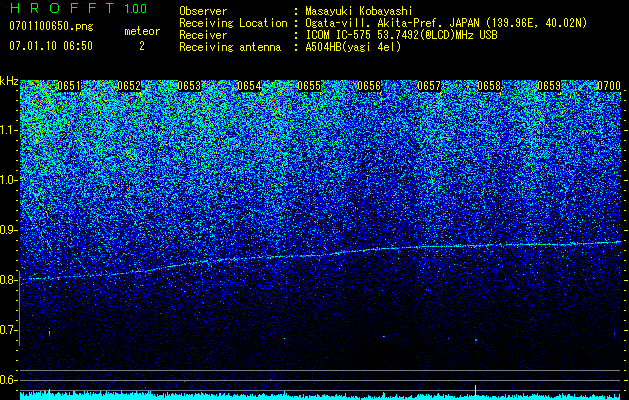Click the 0700 time label

[x=609, y=86]
